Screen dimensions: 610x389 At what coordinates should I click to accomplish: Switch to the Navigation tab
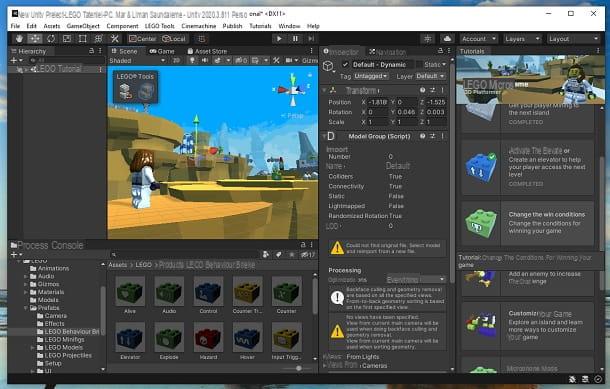[387, 52]
